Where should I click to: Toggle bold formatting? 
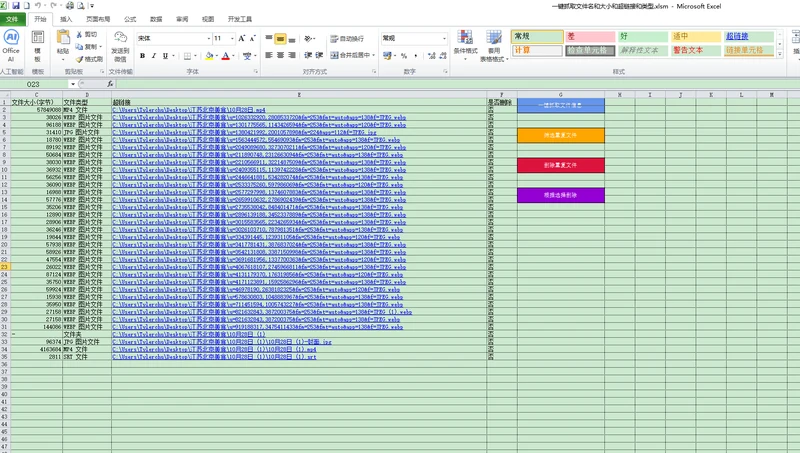coord(142,56)
